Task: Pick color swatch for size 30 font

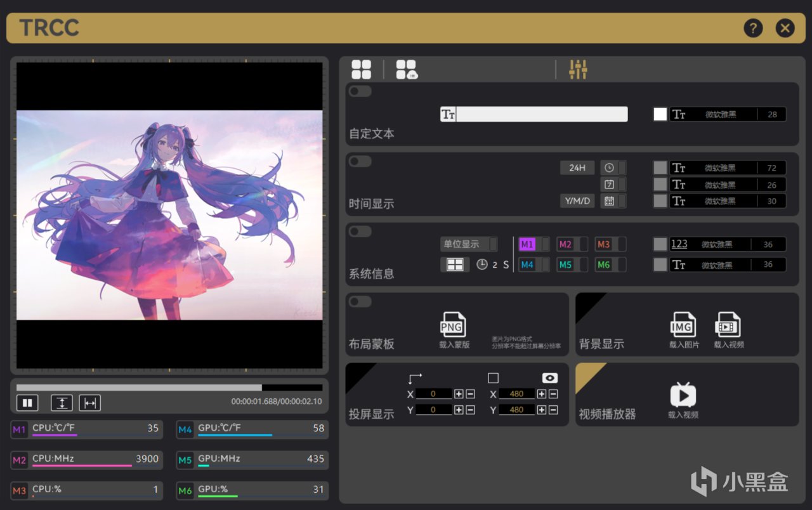Action: click(660, 201)
